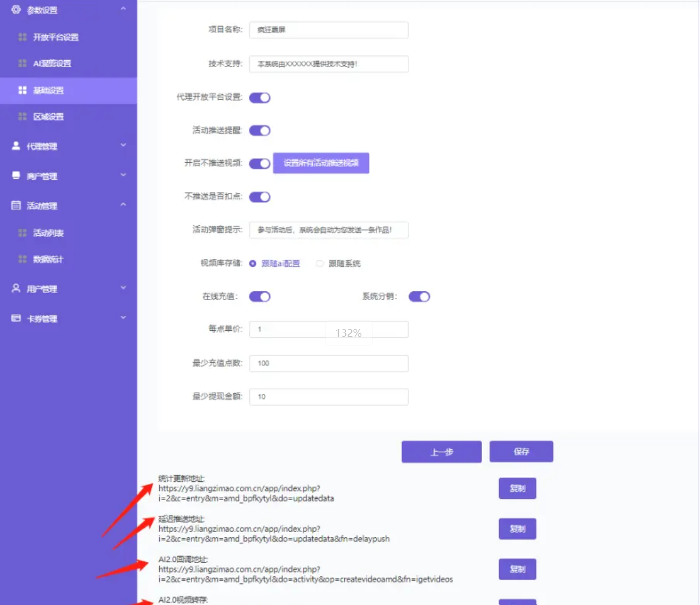Click the user icon beside 用户管理
Screen dimensions: 700x605
[x=16, y=288]
